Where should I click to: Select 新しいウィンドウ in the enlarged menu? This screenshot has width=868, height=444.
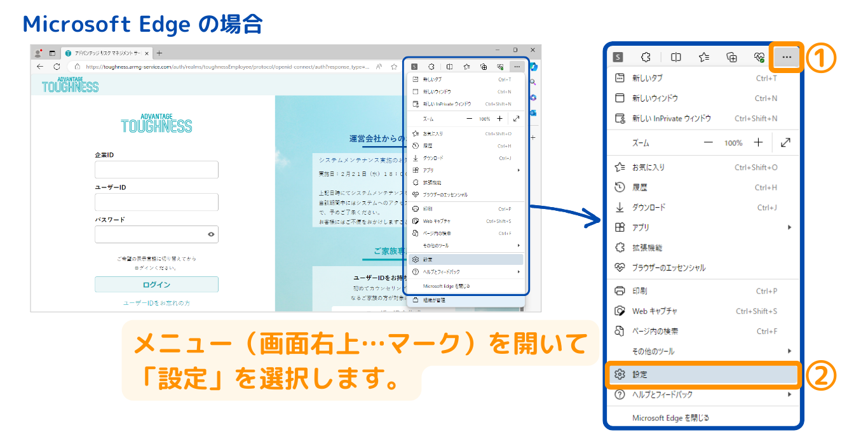click(x=703, y=98)
